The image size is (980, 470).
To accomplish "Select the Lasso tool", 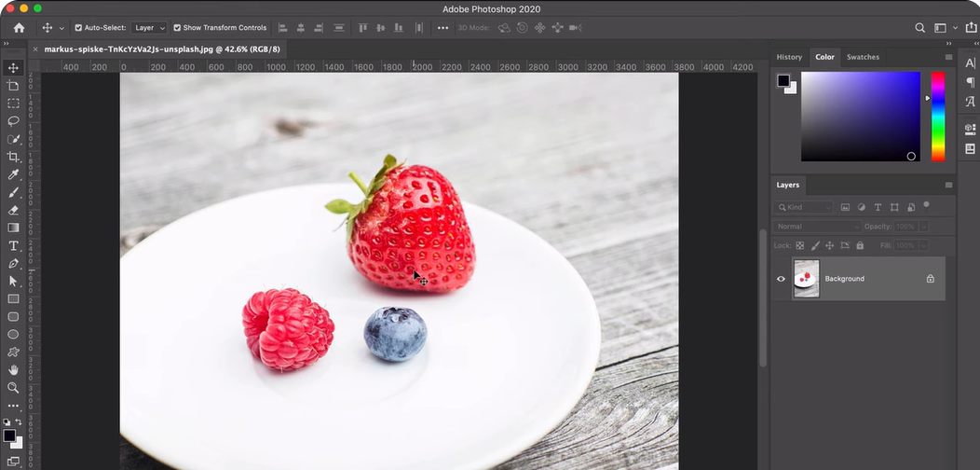I will (x=13, y=121).
